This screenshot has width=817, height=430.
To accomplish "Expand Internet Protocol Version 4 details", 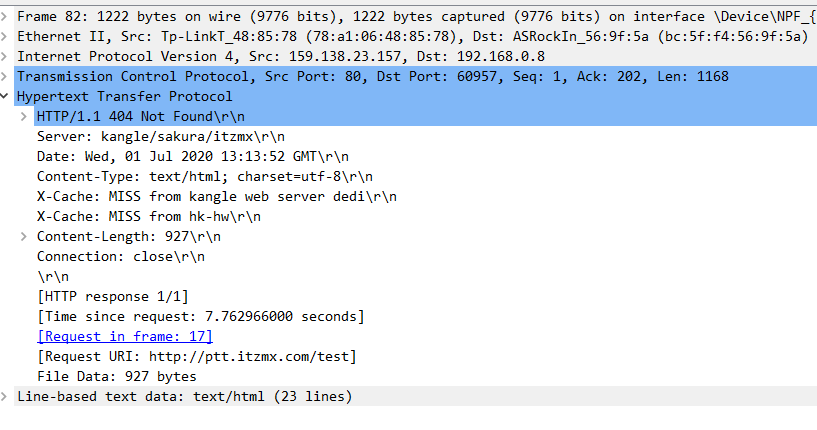I will click(x=4, y=56).
